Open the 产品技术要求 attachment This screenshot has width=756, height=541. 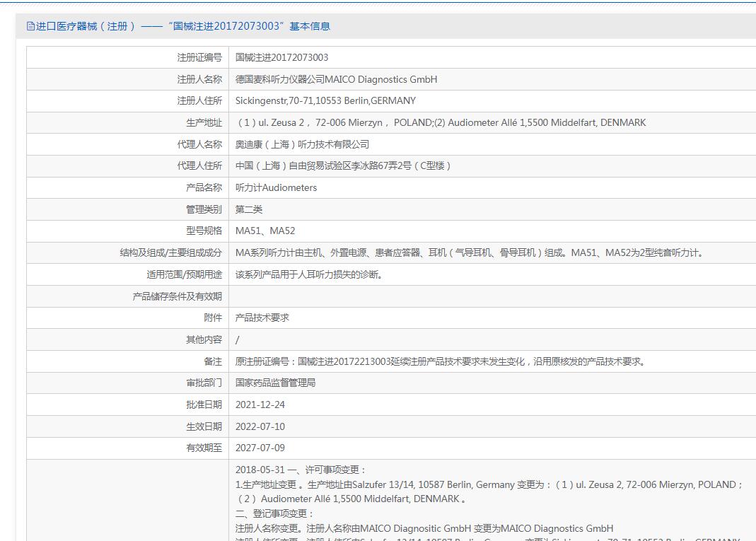[x=262, y=318]
